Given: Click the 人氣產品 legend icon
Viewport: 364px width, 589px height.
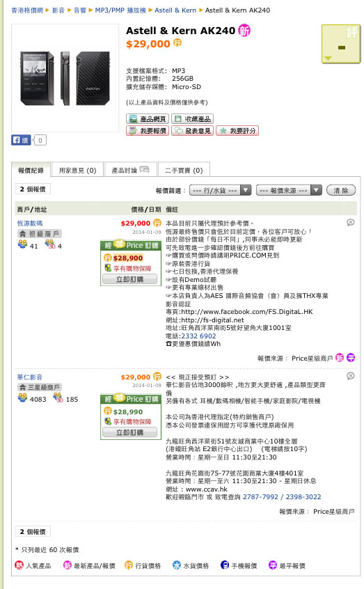Looking at the screenshot, I should (x=19, y=565).
